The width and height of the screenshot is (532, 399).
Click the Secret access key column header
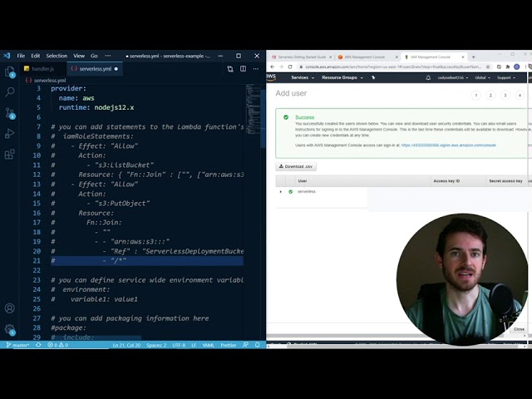click(x=505, y=181)
